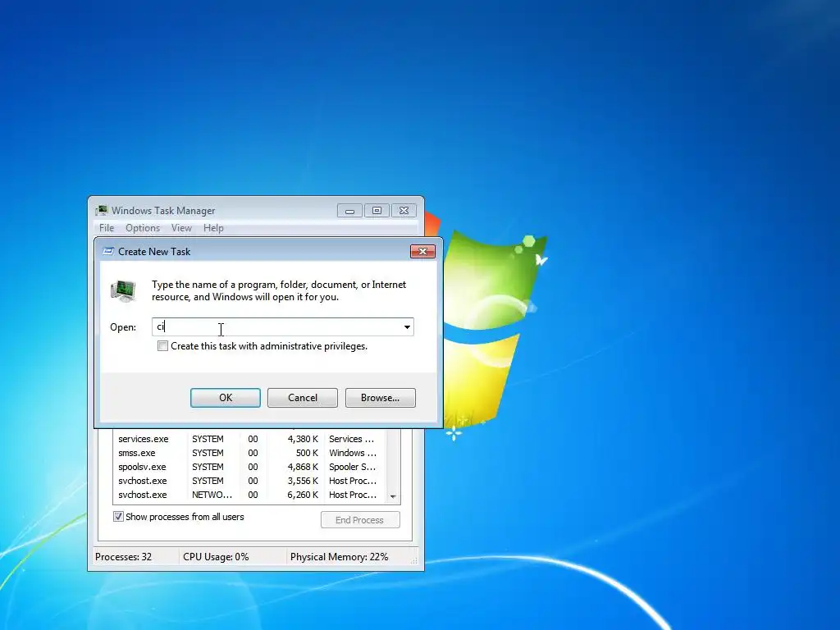The height and width of the screenshot is (630, 840).
Task: Click the Spooler S... description cell
Action: click(352, 467)
